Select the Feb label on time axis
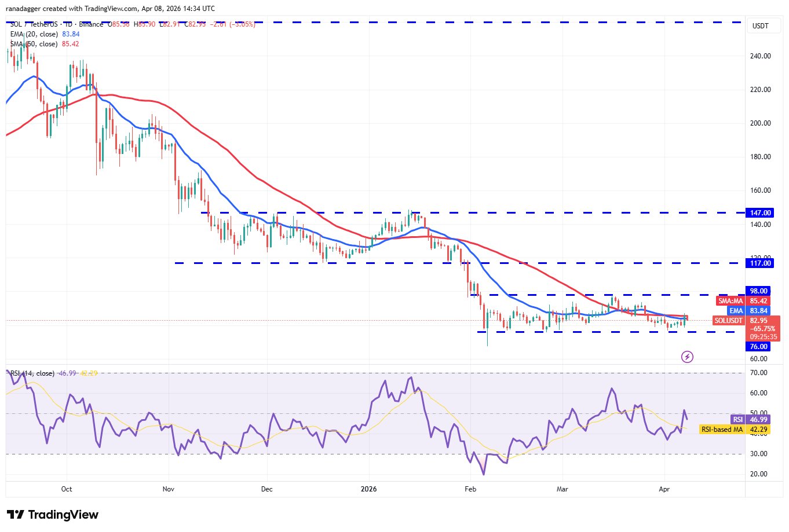Screen dimensions: 789x532 click(x=470, y=489)
